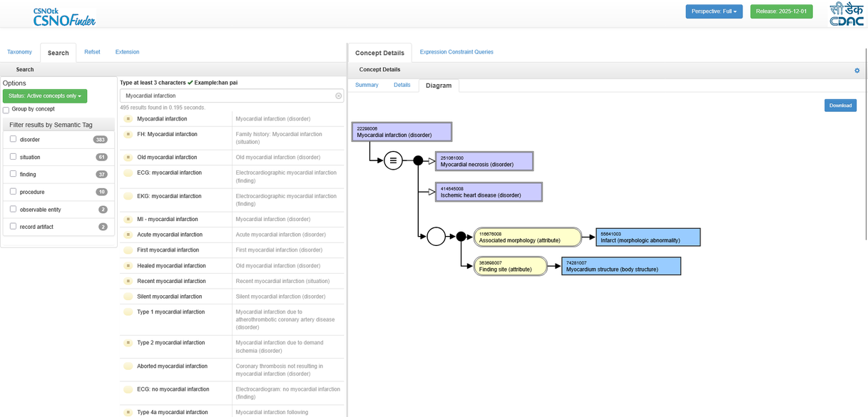Select Acute myocardial infarction result
This screenshot has height=417, width=868.
170,235
